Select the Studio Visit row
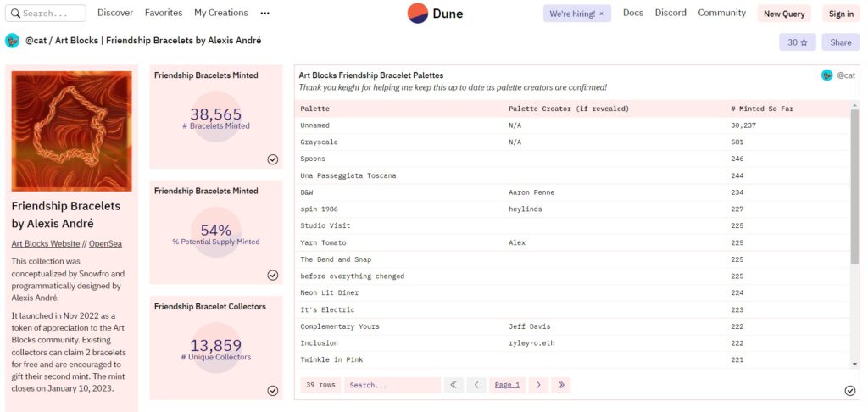The width and height of the screenshot is (868, 412). coord(572,226)
